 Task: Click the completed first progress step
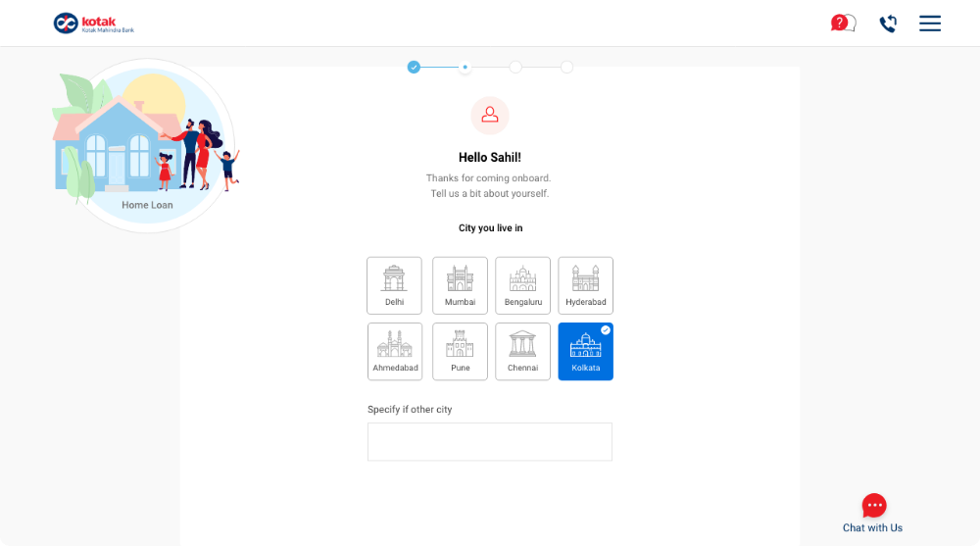pyautogui.click(x=414, y=67)
